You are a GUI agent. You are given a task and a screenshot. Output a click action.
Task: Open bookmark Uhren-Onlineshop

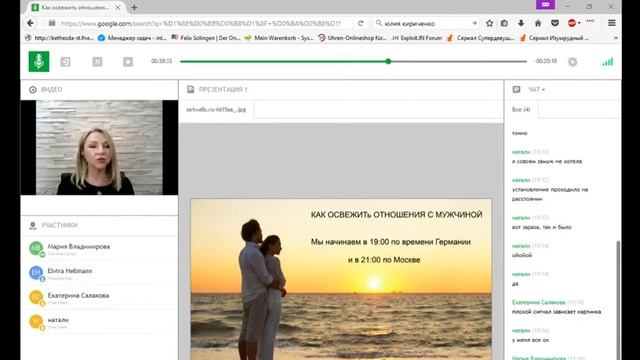coord(352,38)
